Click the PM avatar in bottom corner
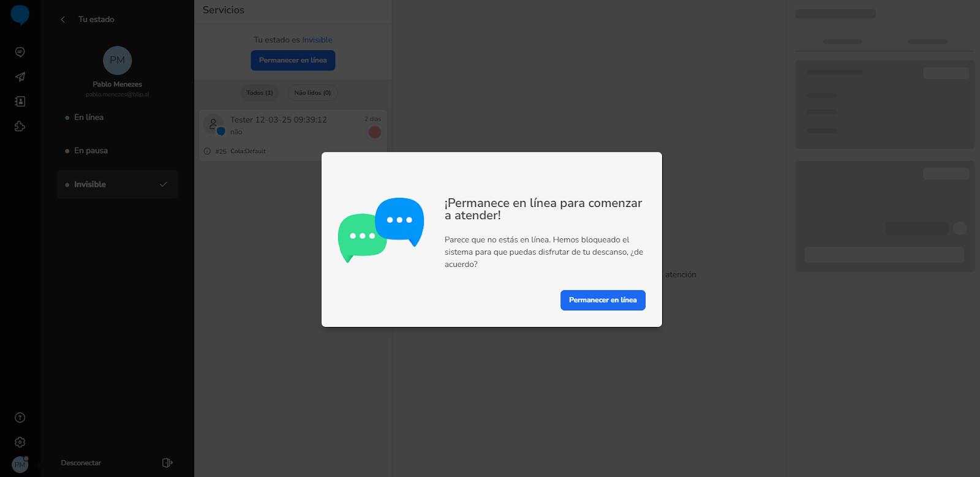This screenshot has height=477, width=980. click(x=20, y=465)
